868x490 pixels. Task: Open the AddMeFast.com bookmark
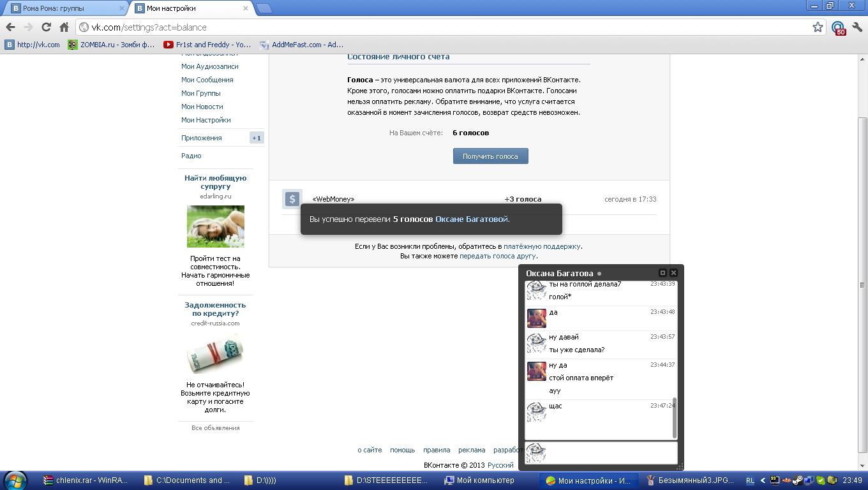point(302,45)
